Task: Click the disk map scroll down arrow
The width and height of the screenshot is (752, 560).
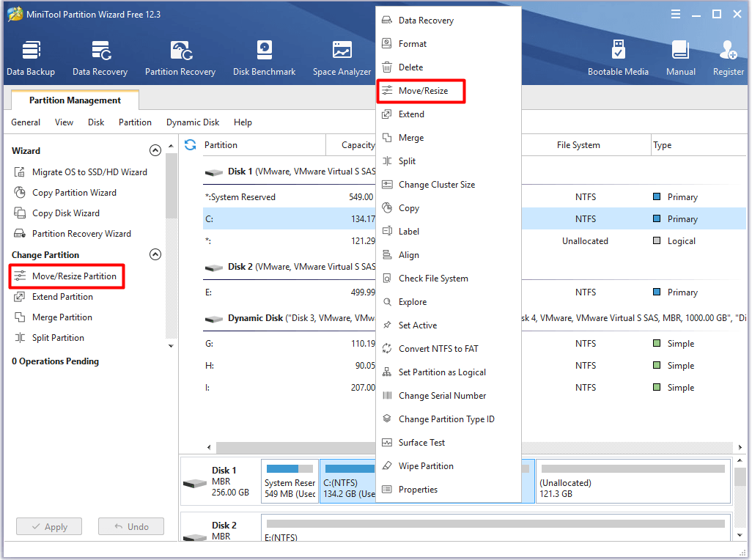Action: [x=740, y=535]
